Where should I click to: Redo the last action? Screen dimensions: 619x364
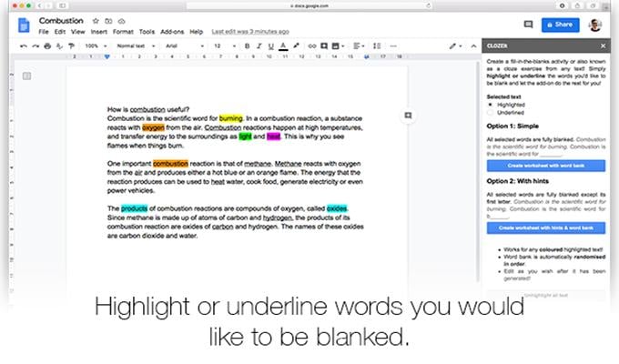point(36,46)
